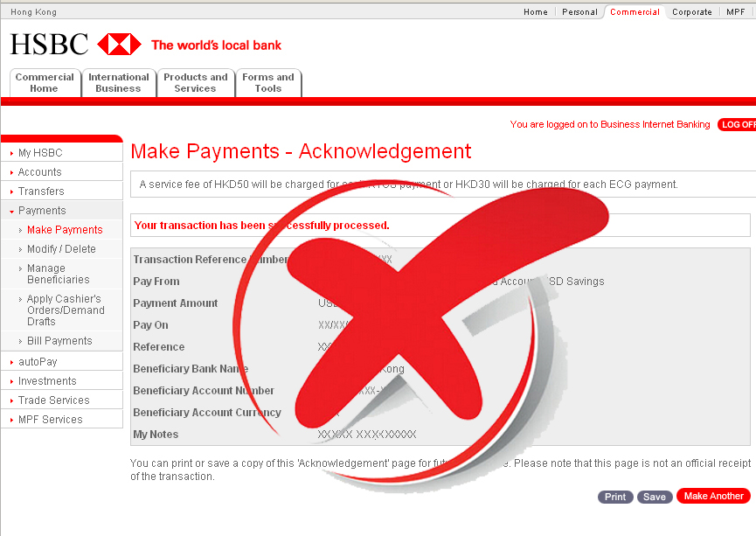This screenshot has height=536, width=756.
Task: Open Manage Beneficiaries in the sidebar
Action: pos(59,274)
